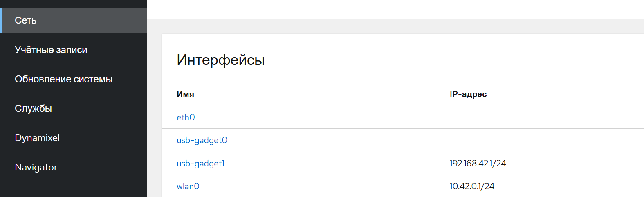Screen dimensions: 644x197
Task: Open the eth0 interface link
Action: point(186,117)
